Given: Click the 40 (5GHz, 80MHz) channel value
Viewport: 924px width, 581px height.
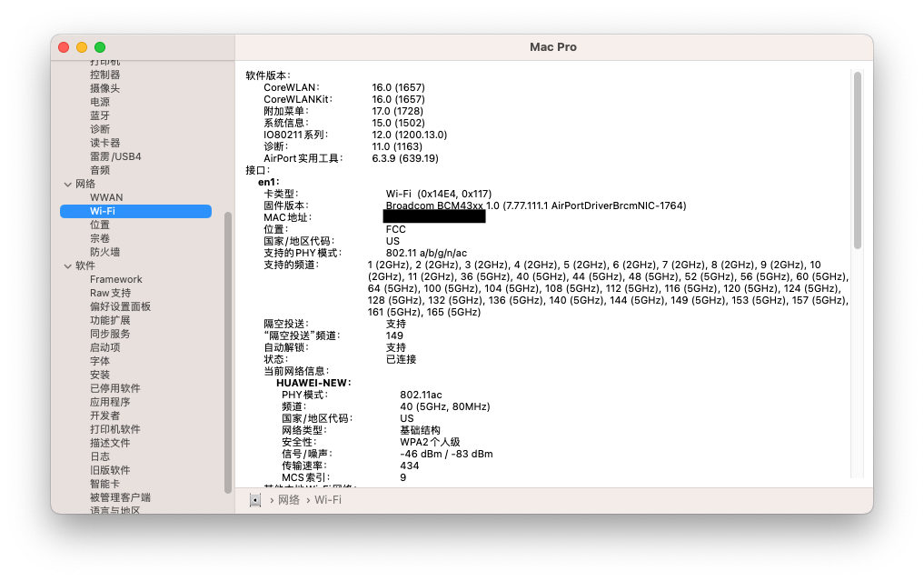Looking at the screenshot, I should coord(445,406).
